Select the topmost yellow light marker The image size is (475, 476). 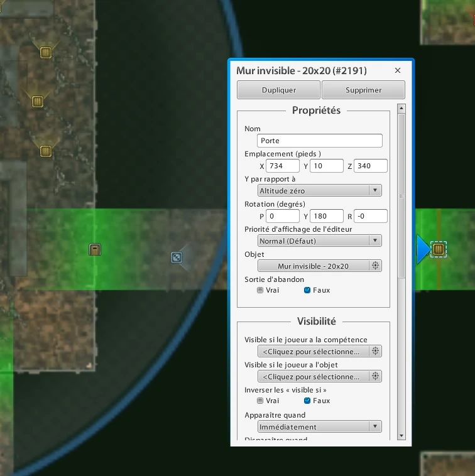46,53
